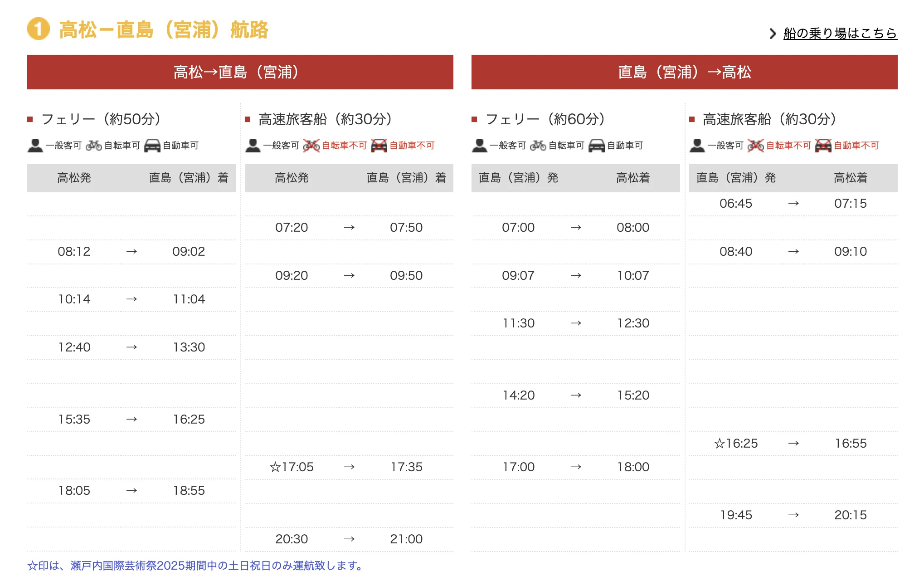
Task: Select the 12:40 departure from Takamatsu
Action: (x=74, y=347)
